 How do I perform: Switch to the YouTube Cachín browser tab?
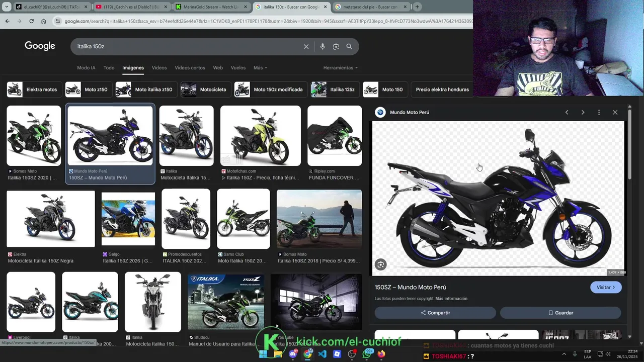click(x=131, y=7)
